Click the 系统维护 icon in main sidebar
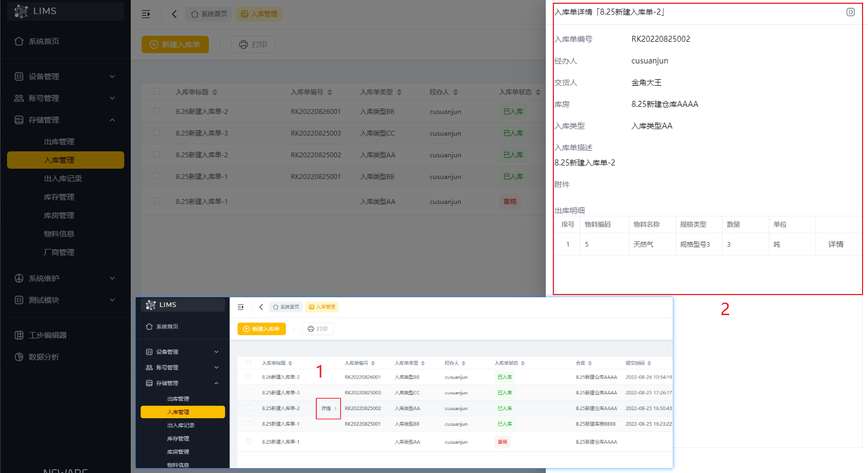This screenshot has height=473, width=868. pos(19,278)
